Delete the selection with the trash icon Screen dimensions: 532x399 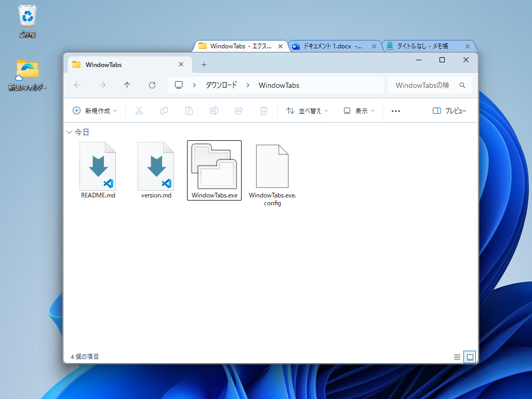point(263,111)
